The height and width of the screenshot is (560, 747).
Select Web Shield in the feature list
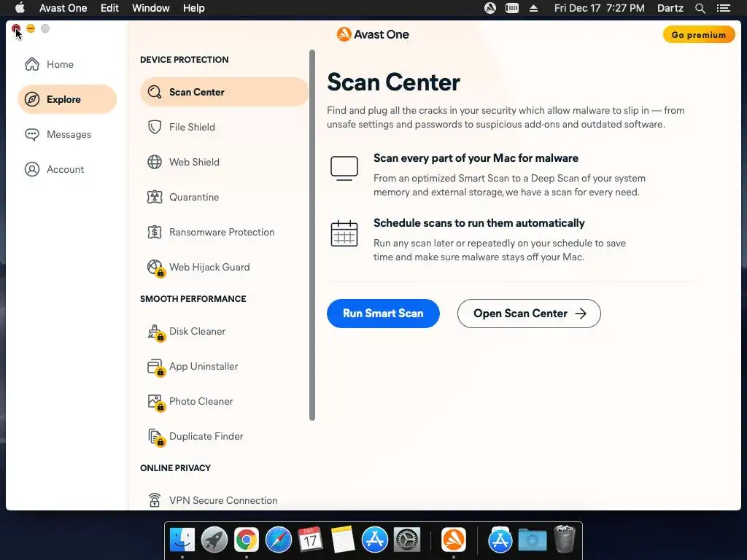(x=224, y=162)
